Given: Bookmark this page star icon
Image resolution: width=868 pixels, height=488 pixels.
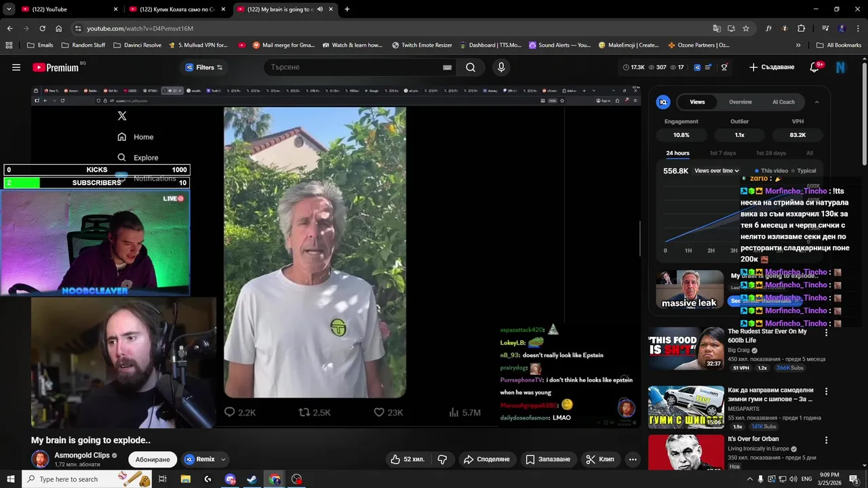Looking at the screenshot, I should [746, 28].
